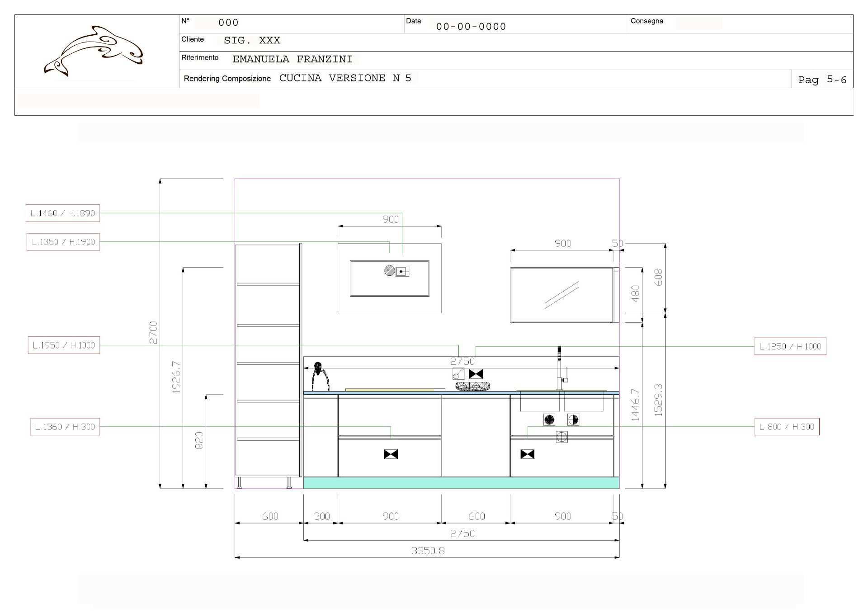Select the black-filled round symbol under the sink
This screenshot has width=868, height=613.
549,420
